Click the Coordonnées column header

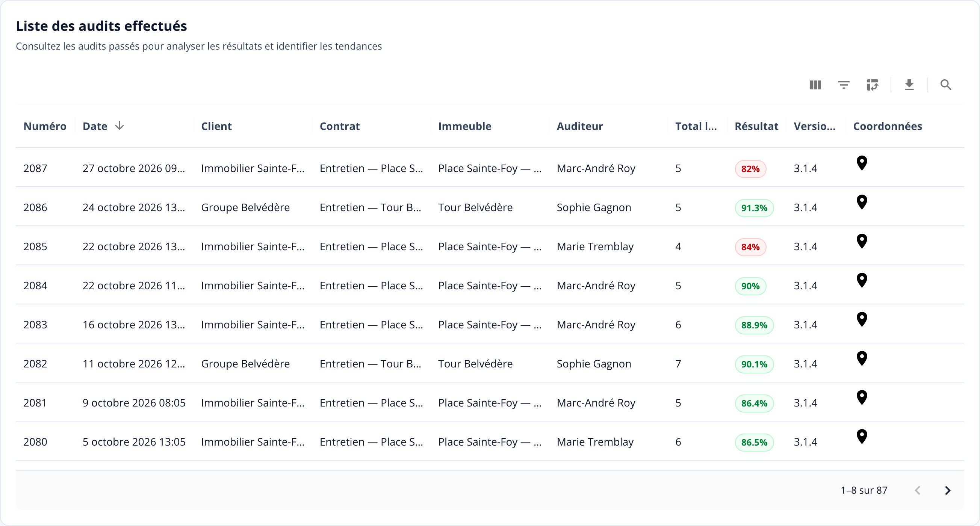pos(888,126)
